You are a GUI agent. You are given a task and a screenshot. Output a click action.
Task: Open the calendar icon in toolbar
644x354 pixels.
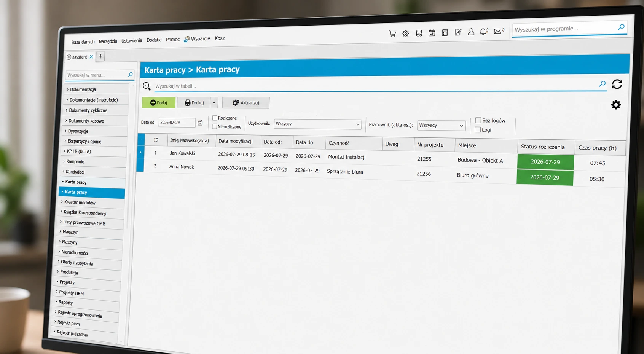pos(432,33)
